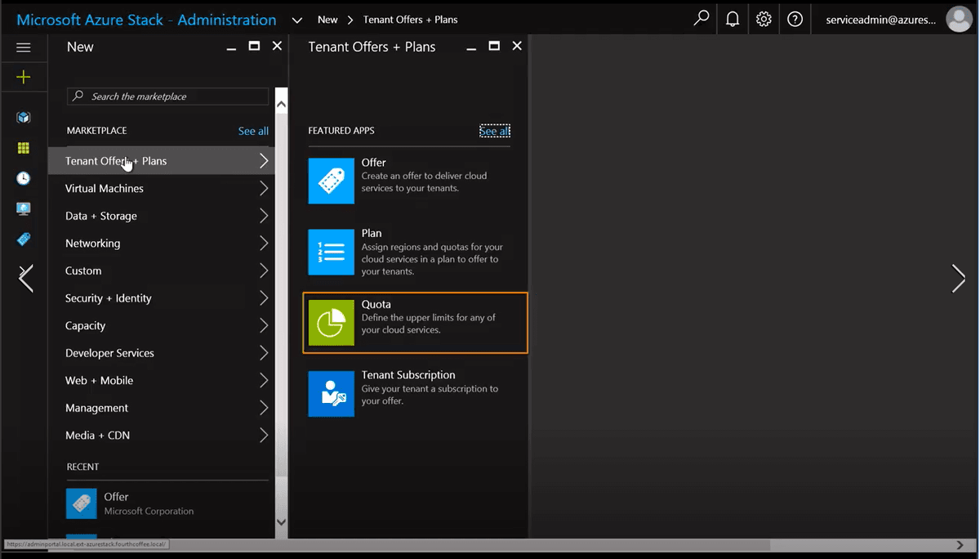Click Tenant Offers + Plans breadcrumb
Image resolution: width=980 pixels, height=559 pixels.
coord(412,20)
